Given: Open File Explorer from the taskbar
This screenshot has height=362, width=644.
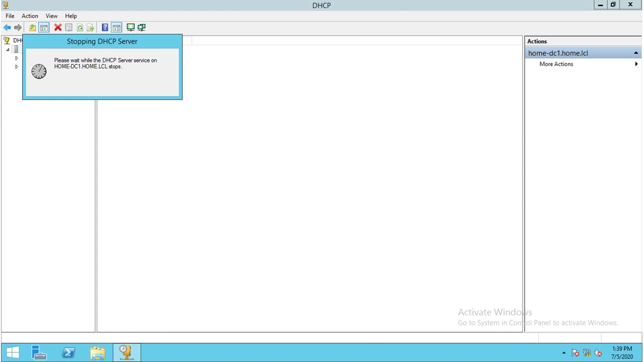Looking at the screenshot, I should (98, 352).
